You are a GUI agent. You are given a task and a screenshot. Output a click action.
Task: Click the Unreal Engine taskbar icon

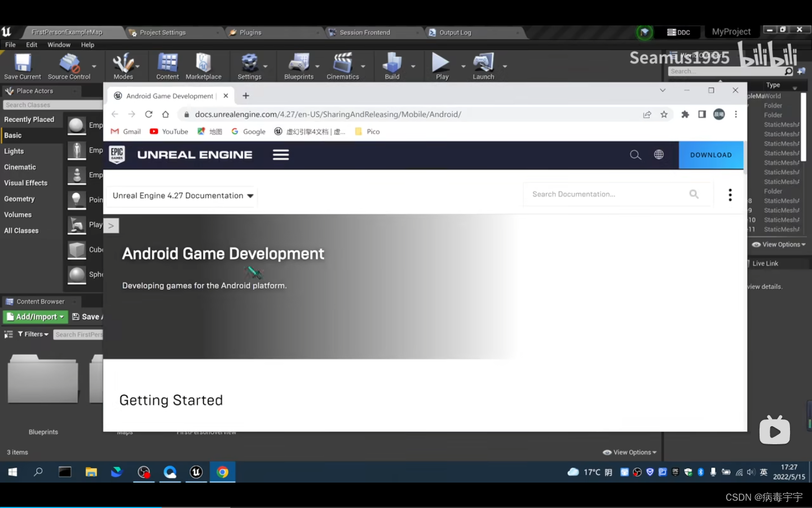tap(196, 472)
